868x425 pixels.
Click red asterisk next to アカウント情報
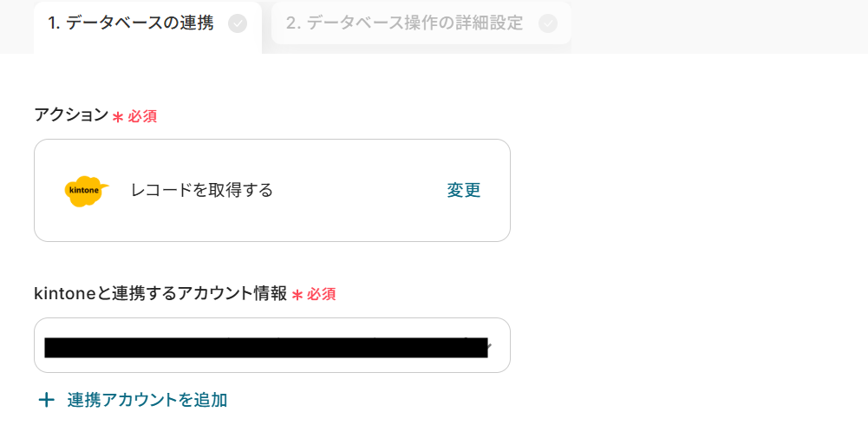click(x=297, y=295)
